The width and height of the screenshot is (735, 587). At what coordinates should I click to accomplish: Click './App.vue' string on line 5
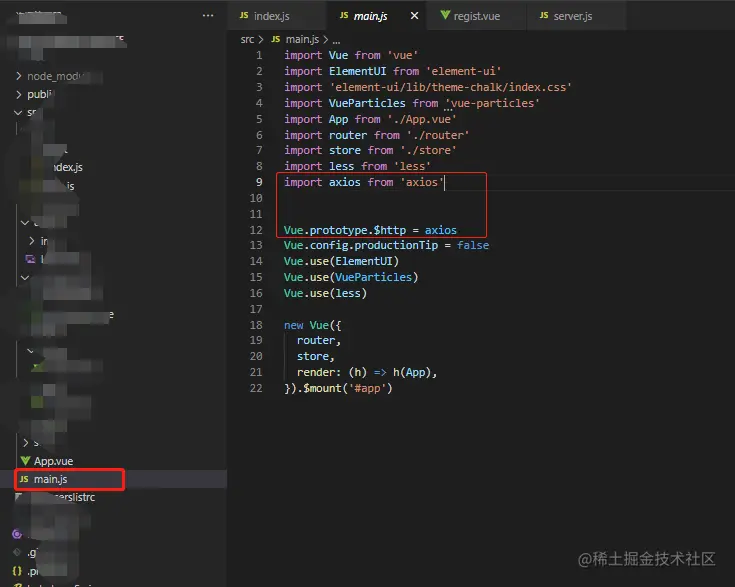[x=422, y=119]
